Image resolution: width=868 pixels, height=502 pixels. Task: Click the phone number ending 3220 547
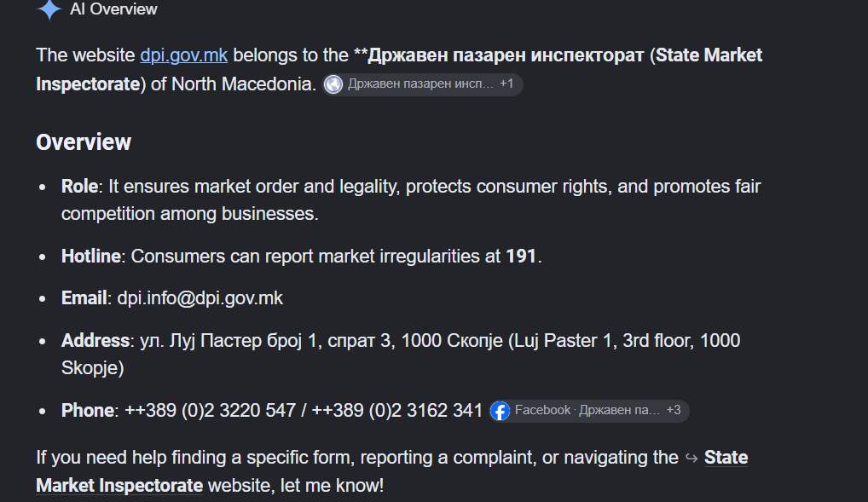point(211,411)
